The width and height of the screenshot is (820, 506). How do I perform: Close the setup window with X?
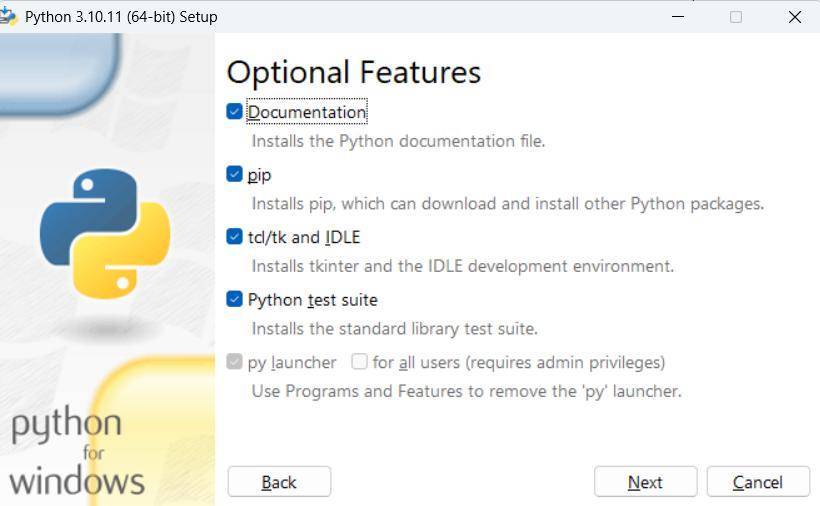794,17
